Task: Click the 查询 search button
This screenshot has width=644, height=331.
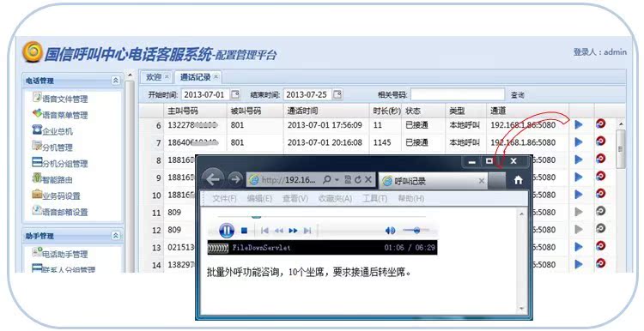Action: (x=518, y=94)
